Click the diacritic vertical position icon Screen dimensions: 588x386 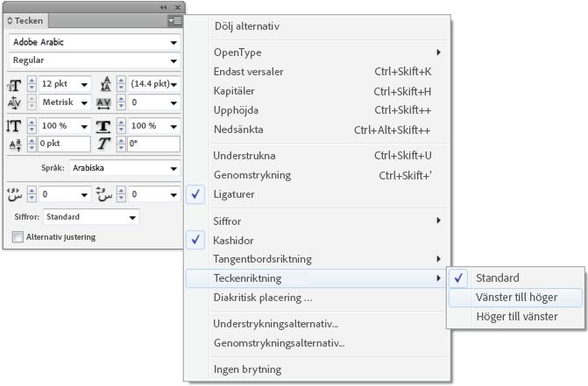(x=104, y=194)
